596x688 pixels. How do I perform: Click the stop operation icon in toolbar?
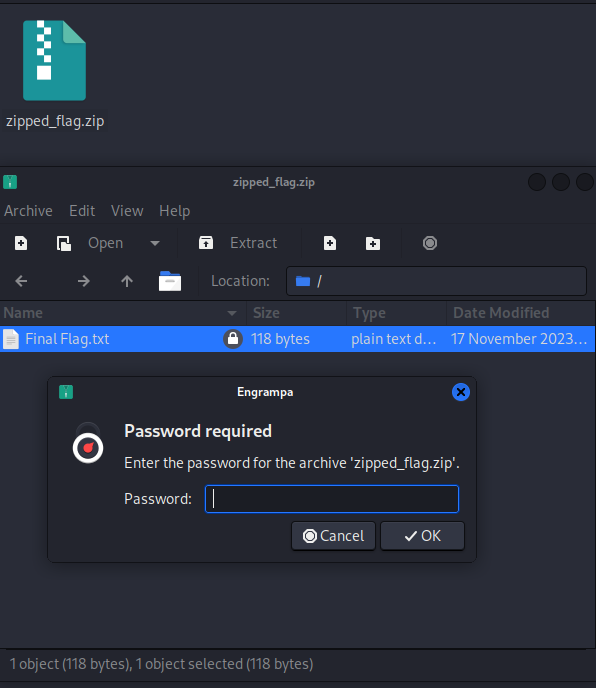click(x=430, y=243)
